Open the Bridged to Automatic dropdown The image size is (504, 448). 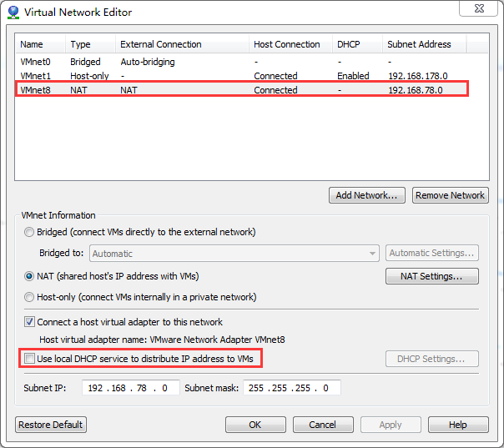pos(234,254)
